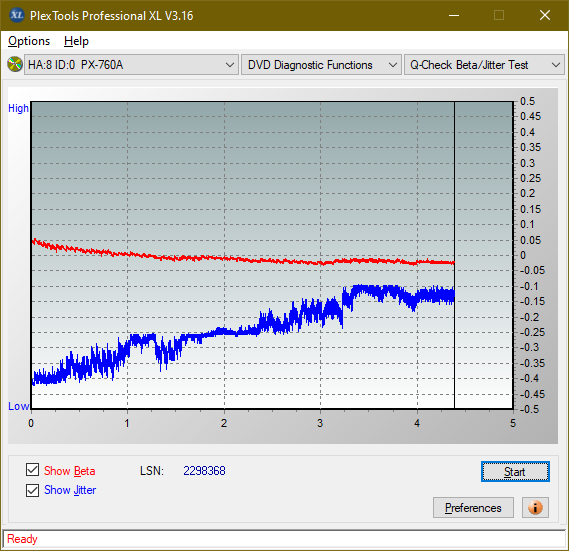Click the disc drive icon beside PX-760A
Screen dimensions: 569x551
(x=15, y=65)
